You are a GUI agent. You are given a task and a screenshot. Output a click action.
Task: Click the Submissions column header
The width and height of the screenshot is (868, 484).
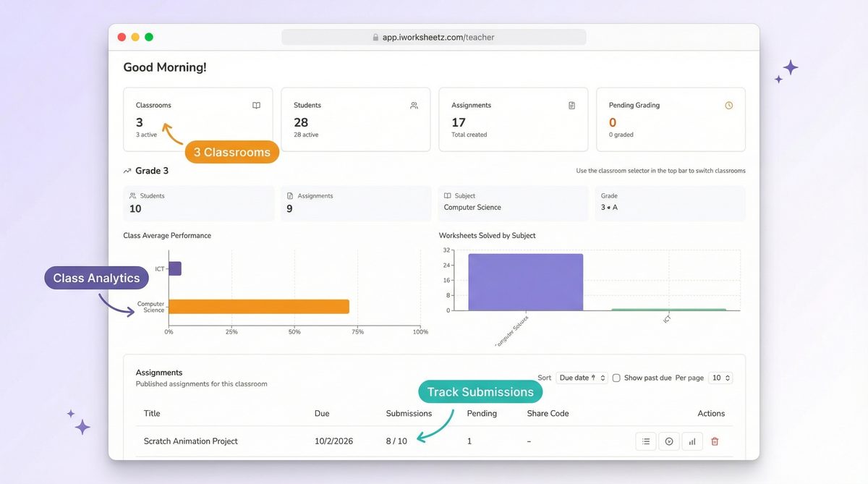point(409,414)
